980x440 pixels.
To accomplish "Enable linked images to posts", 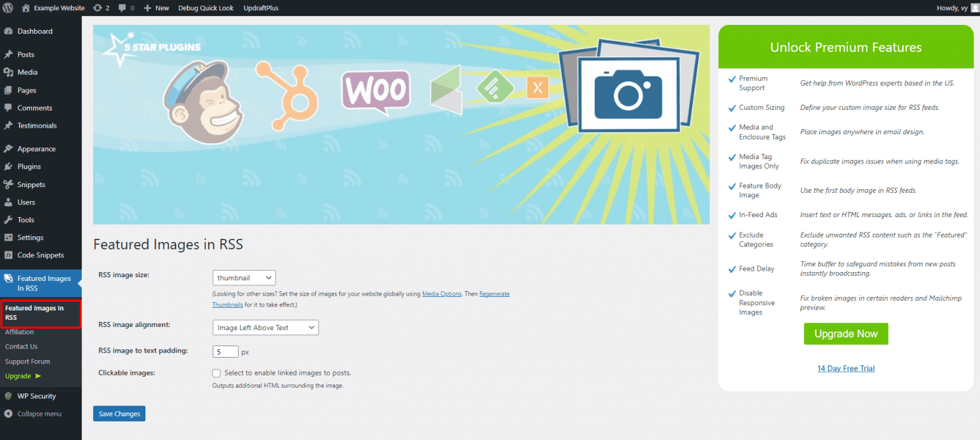I will [x=216, y=372].
